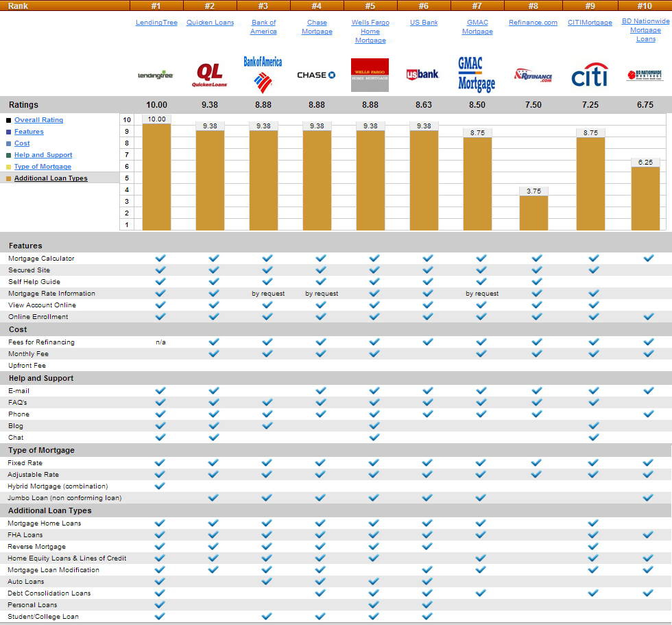Click 'by request' under Bank of America
This screenshot has height=625, width=672.
pyautogui.click(x=268, y=294)
